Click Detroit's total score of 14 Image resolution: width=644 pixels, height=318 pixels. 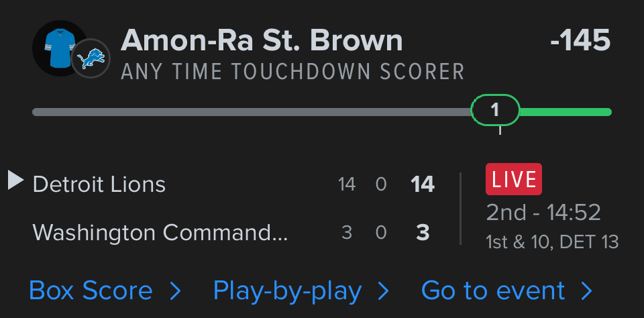tap(423, 184)
